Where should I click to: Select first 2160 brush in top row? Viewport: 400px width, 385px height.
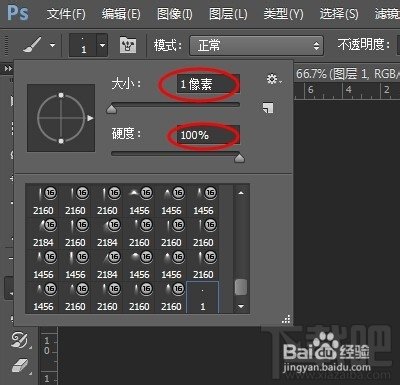[x=43, y=201]
